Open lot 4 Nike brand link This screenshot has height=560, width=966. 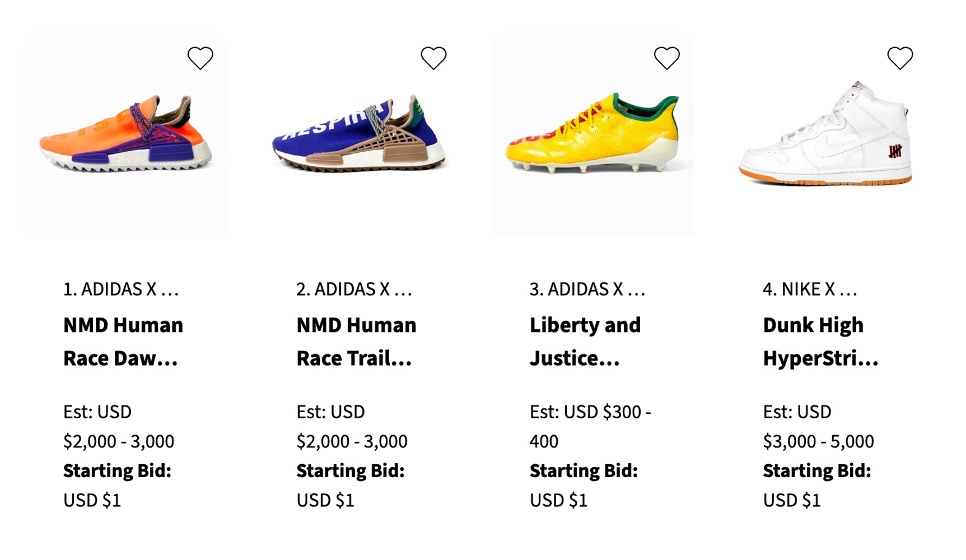[810, 289]
